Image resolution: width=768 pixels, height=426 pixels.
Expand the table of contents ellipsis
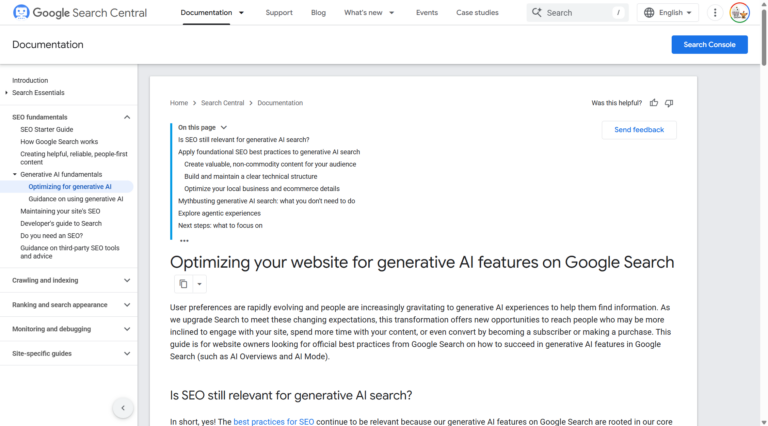click(x=184, y=240)
